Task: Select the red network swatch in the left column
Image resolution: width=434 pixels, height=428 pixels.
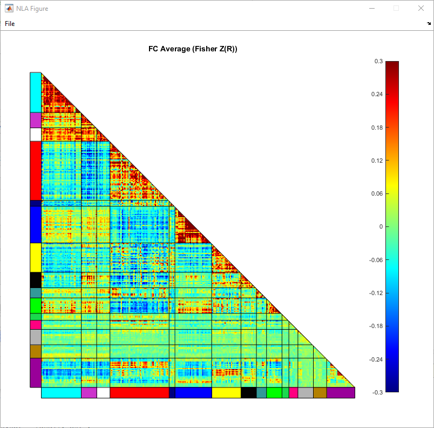Action: pos(36,171)
